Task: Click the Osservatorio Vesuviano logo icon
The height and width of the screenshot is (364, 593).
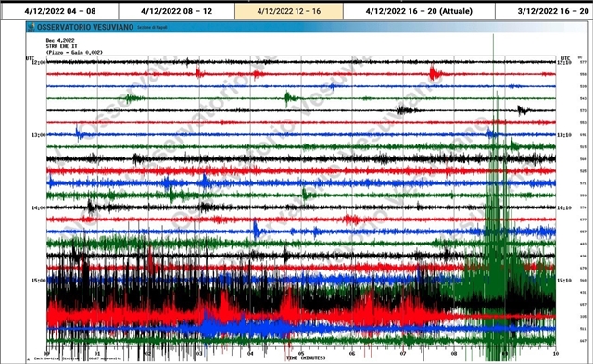Action: tap(31, 27)
